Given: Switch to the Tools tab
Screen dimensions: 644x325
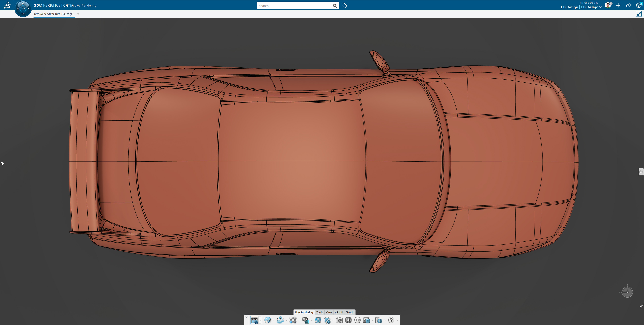Looking at the screenshot, I should tap(319, 312).
